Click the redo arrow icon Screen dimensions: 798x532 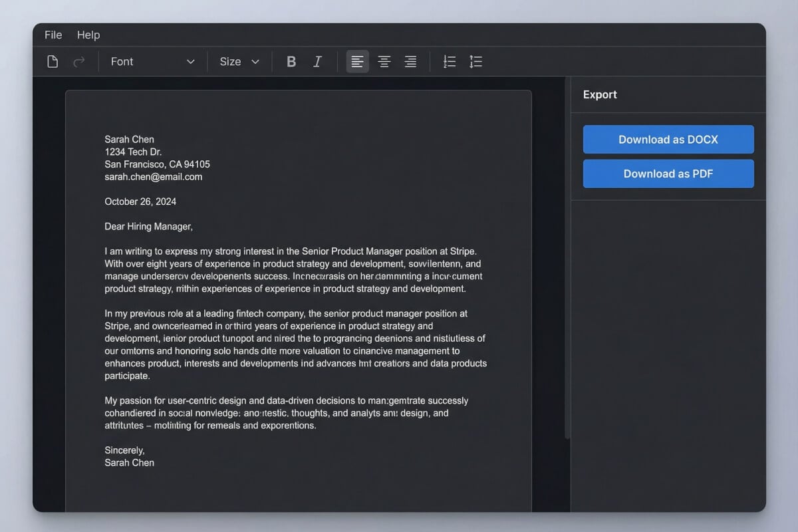78,62
